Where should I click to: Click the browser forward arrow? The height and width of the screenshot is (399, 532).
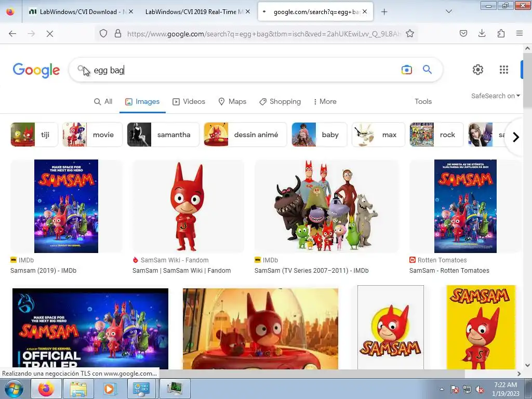tap(31, 33)
